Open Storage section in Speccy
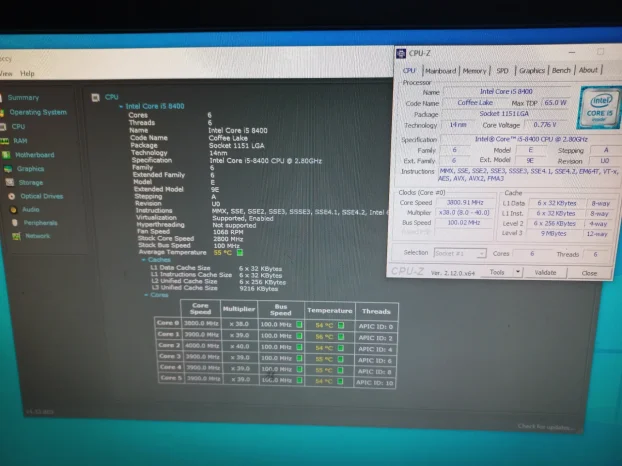Screen dimensions: 622x466 pos(31,182)
